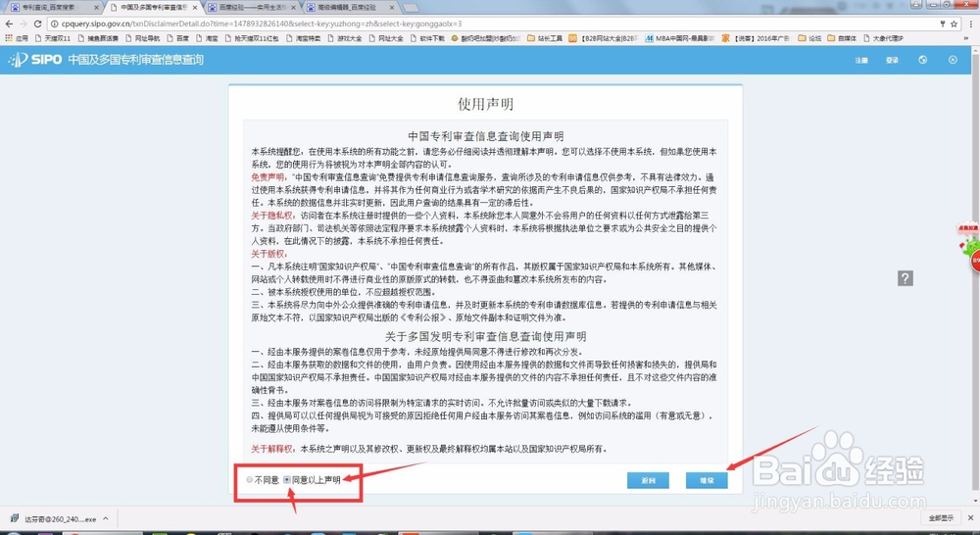Viewport: 980px width, 535px height.
Task: Reload the page with refresh icon
Action: [37, 24]
